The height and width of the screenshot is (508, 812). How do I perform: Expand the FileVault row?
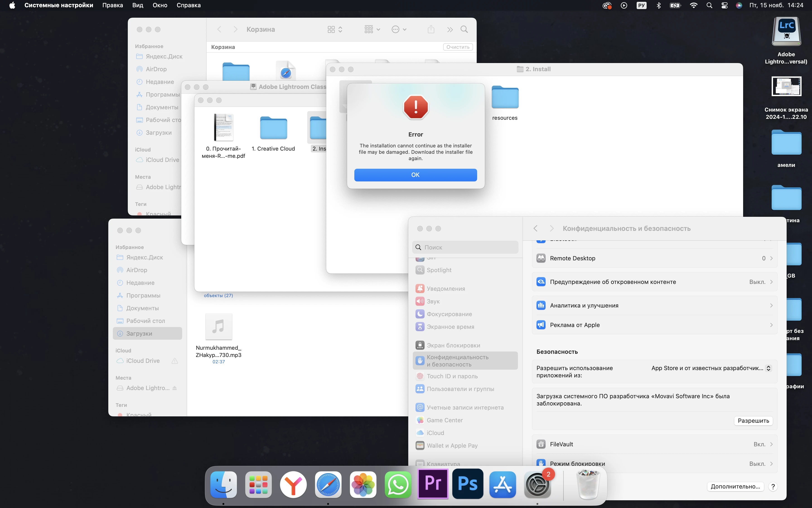coord(655,444)
